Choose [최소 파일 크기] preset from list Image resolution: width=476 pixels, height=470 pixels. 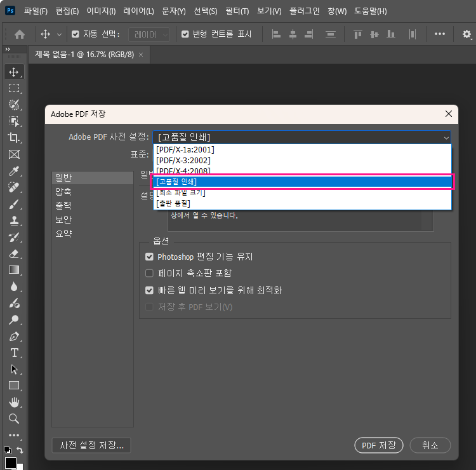point(181,192)
